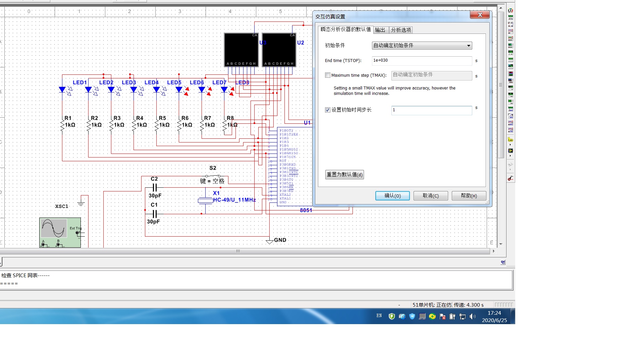Select the LabVIEW instruments icon
644x362 pixels.
coord(511,151)
